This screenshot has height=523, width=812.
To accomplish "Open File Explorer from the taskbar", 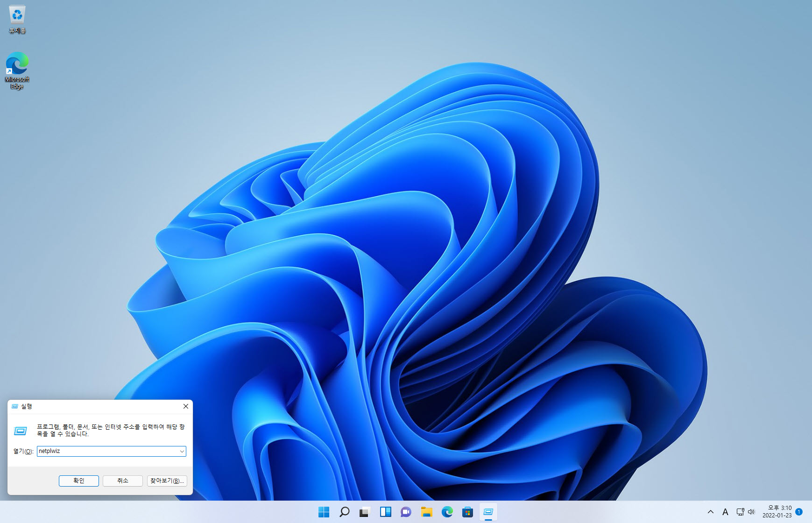I will [x=426, y=512].
